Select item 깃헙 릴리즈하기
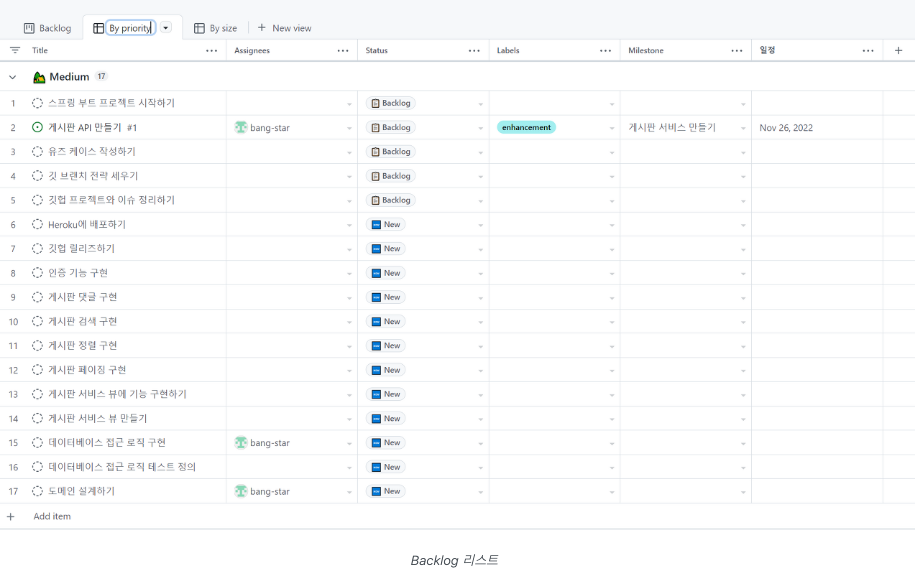Screen dimensions: 922x582 pyautogui.click(x=81, y=249)
